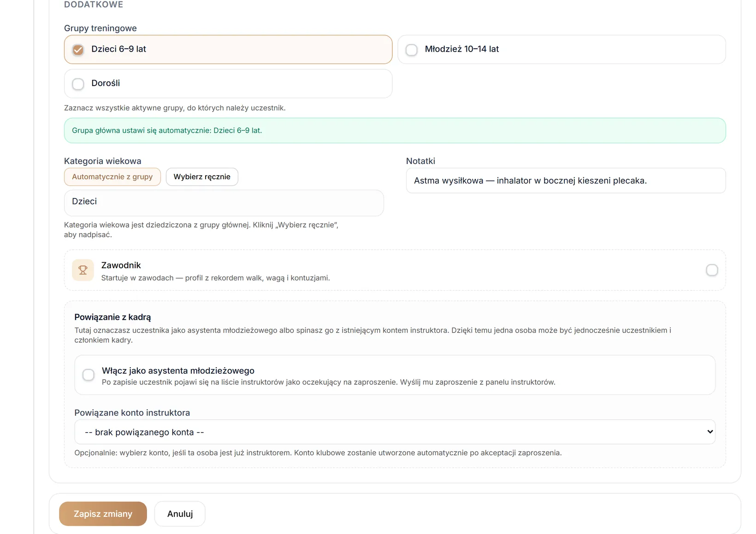Viewport: 756px width, 534px height.
Task: Check the Dorośli training group
Action: (x=78, y=84)
